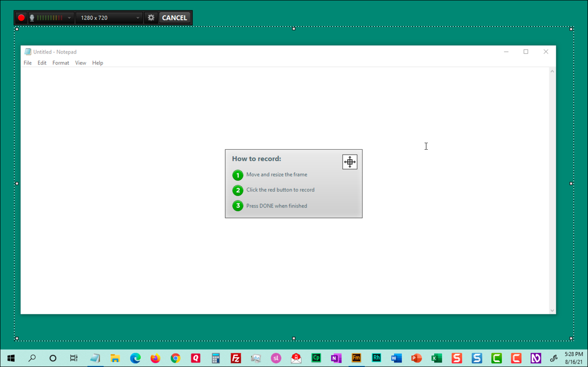This screenshot has height=367, width=588.
Task: Click the move-and-resize crosshair icon
Action: 349,161
